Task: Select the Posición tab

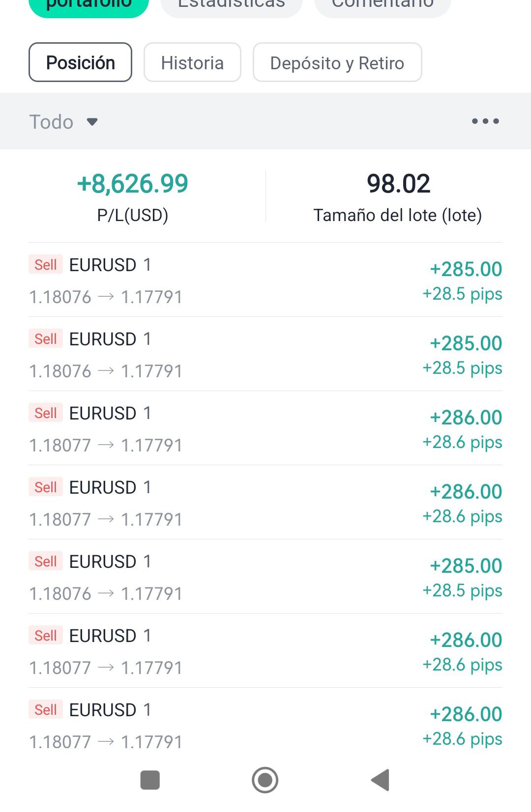Action: click(x=80, y=62)
